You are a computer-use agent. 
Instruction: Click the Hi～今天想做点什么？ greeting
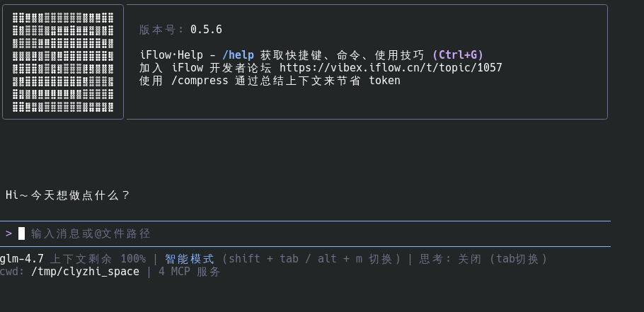pyautogui.click(x=68, y=195)
